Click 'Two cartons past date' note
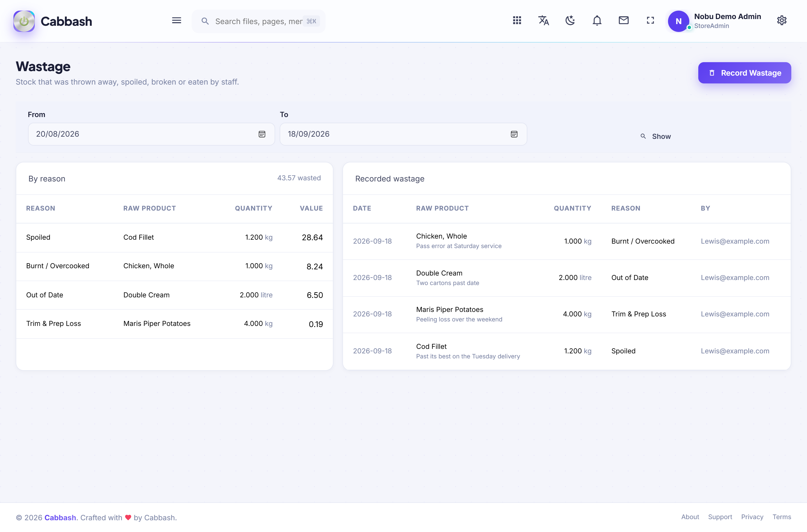Screen dimensions: 807x532 [447, 283]
